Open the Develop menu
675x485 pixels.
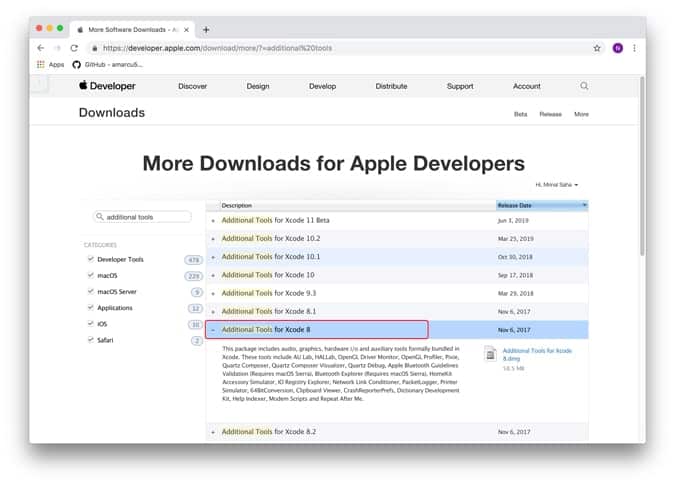tap(322, 86)
